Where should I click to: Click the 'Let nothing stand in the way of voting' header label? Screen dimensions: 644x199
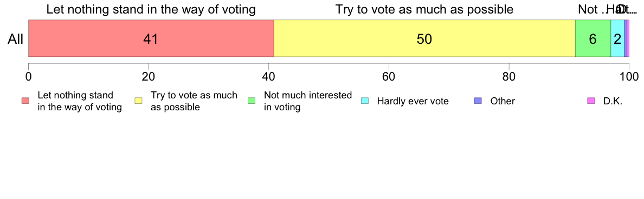coord(151,9)
